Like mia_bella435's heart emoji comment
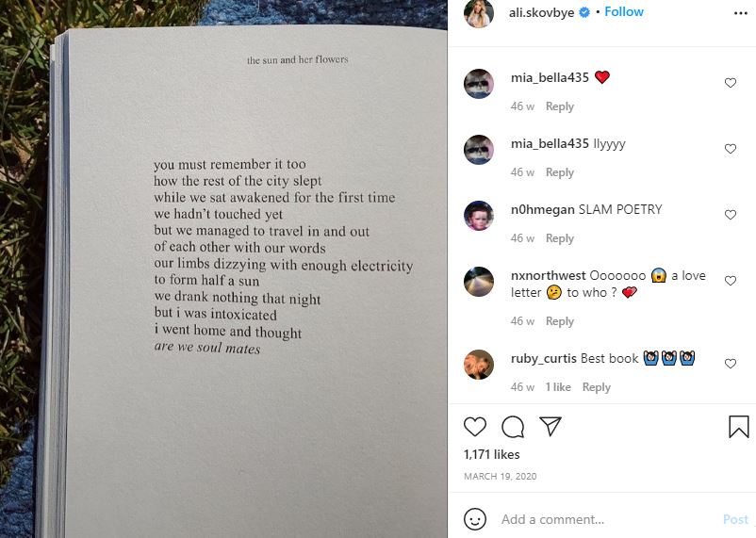This screenshot has height=538, width=756. tap(731, 83)
